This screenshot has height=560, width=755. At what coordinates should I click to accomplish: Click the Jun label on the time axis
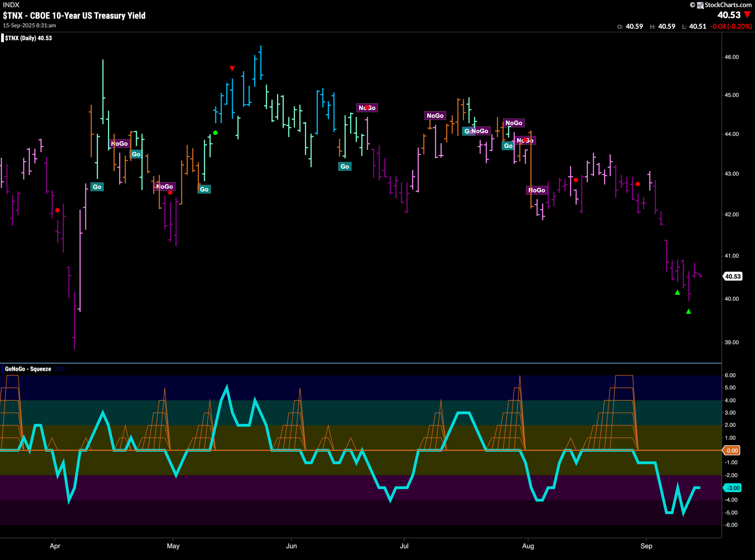[x=291, y=546]
